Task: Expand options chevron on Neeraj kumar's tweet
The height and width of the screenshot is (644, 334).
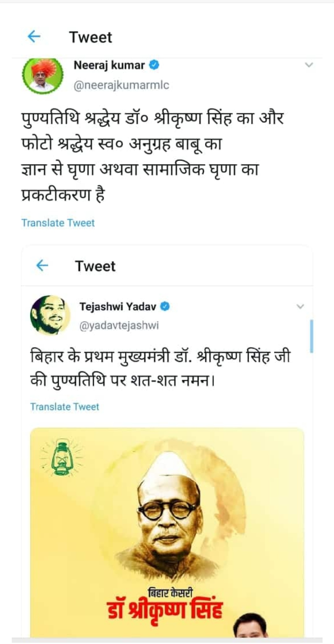Action: pyautogui.click(x=309, y=65)
